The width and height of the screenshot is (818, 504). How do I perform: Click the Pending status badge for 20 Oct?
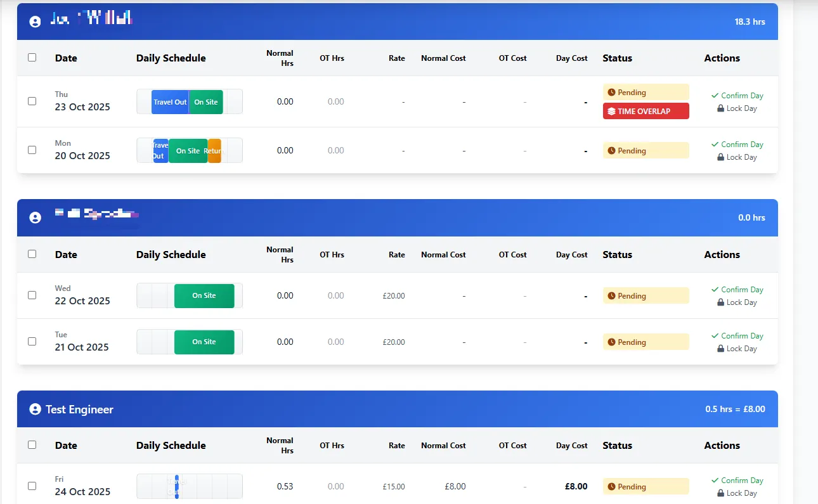click(646, 151)
